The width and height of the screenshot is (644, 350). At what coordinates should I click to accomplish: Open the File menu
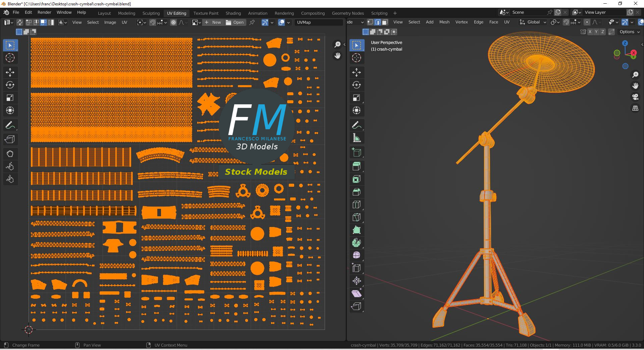16,12
